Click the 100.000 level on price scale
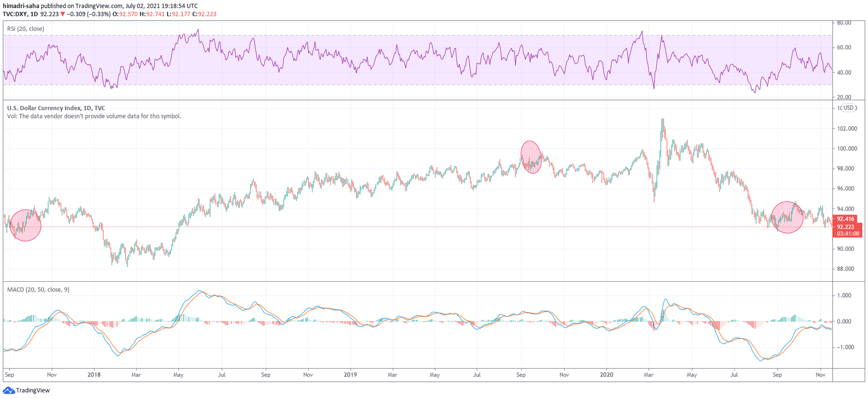The height and width of the screenshot is (399, 868). click(x=847, y=149)
